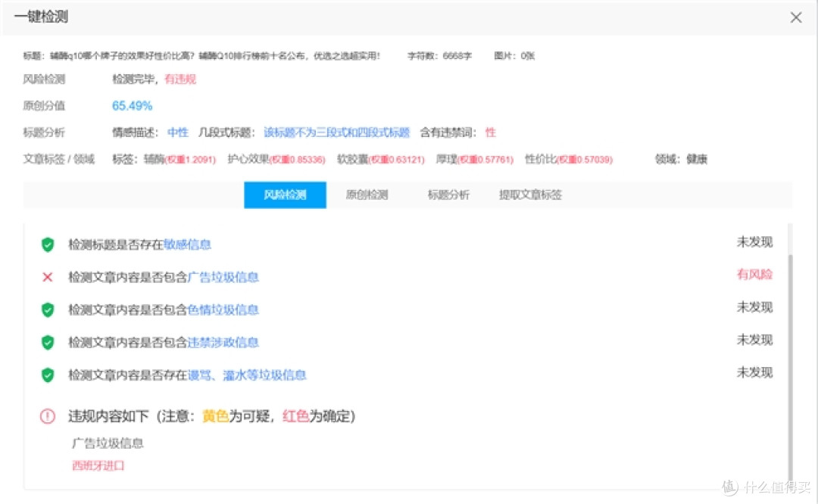Switch to the 原创检测 tab

click(x=367, y=195)
